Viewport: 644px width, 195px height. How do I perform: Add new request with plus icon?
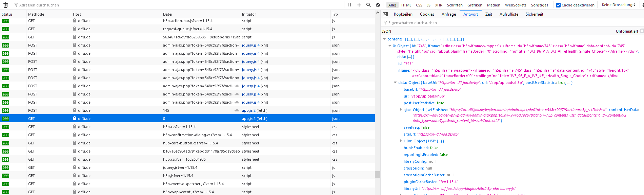pyautogui.click(x=359, y=5)
